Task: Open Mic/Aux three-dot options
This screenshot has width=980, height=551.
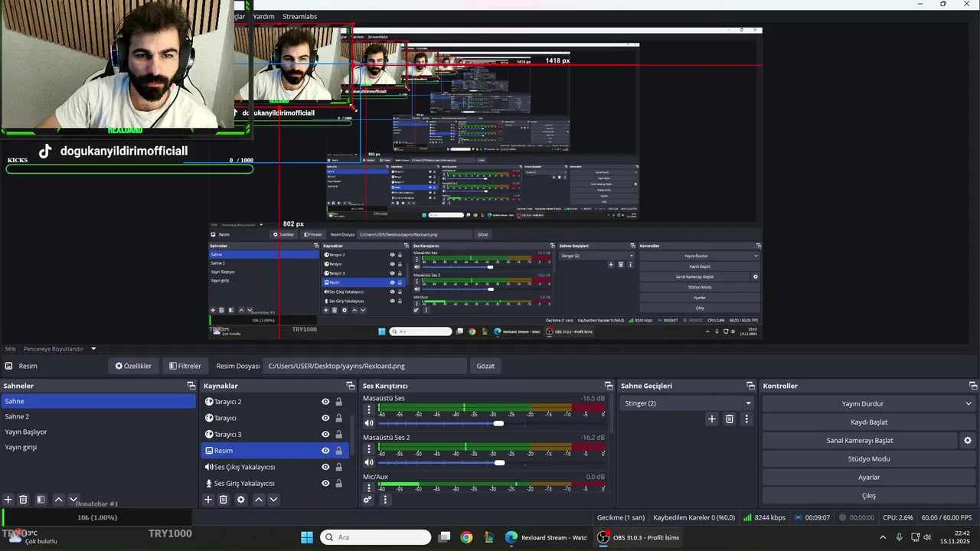Action: pyautogui.click(x=369, y=488)
